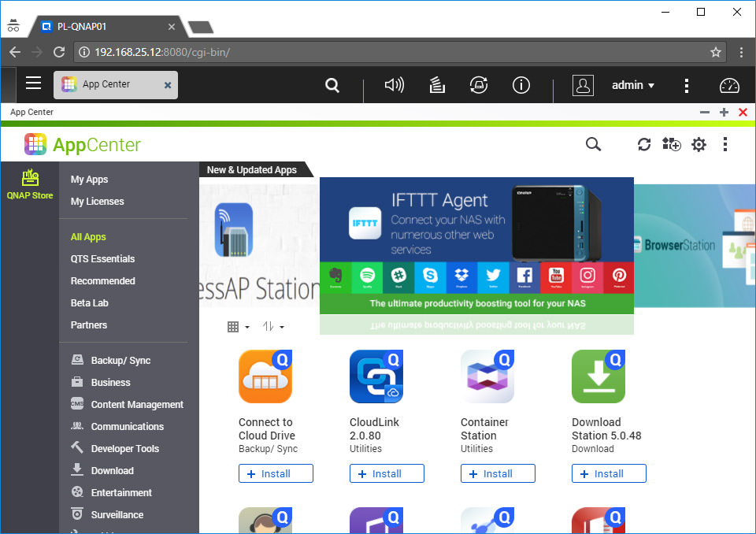Open the QTS main menu hamburger icon
Screen dimensions: 756x534
tap(33, 83)
